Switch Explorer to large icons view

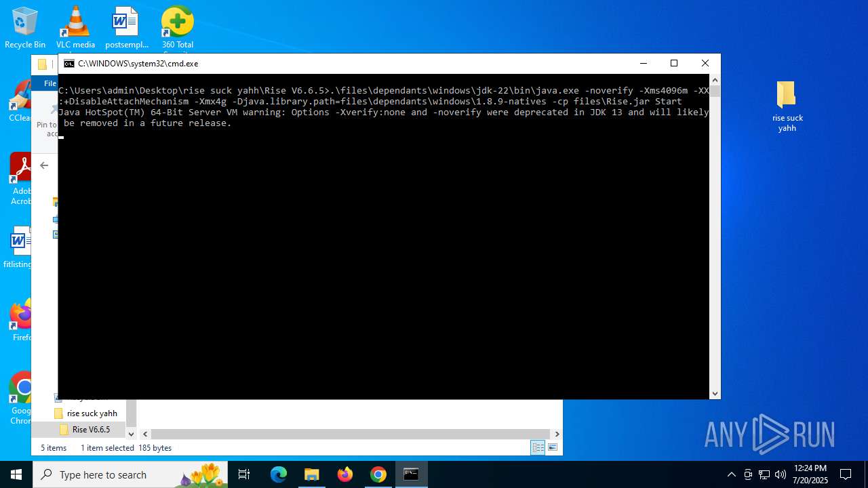point(553,447)
